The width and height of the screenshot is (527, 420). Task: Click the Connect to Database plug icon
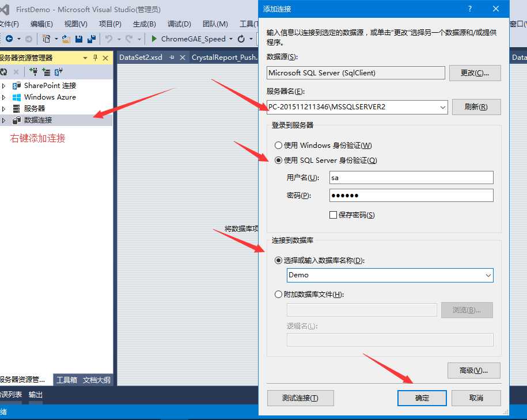[x=33, y=71]
